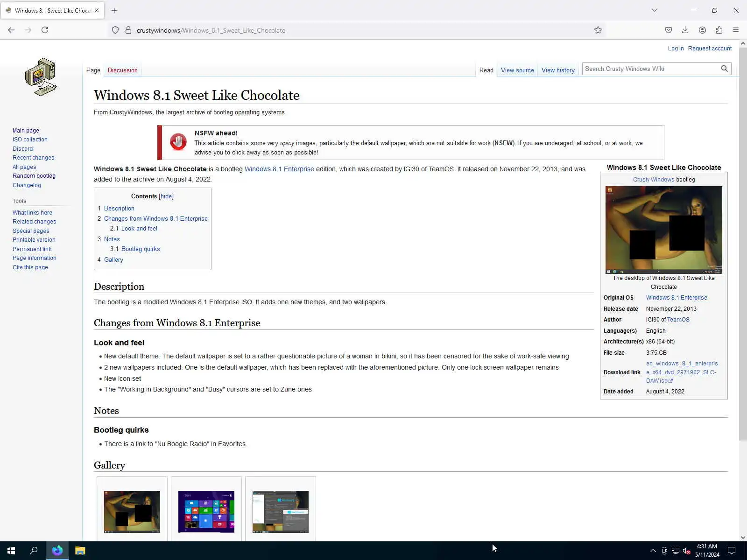Click the Request account link
The image size is (747, 560).
(710, 49)
